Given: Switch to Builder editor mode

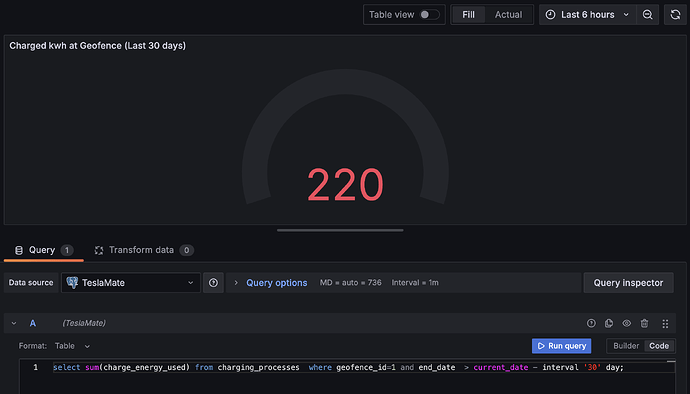Looking at the screenshot, I should click(x=626, y=346).
